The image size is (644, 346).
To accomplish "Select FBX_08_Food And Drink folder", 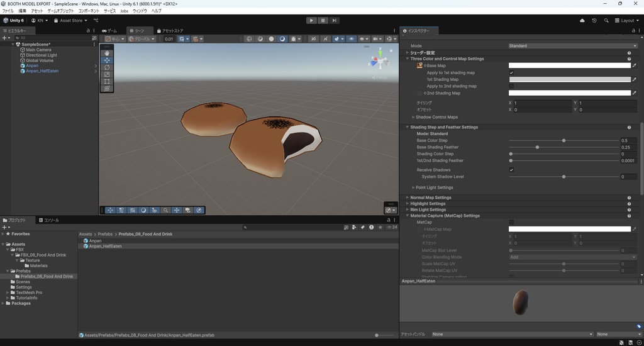I will (43, 255).
